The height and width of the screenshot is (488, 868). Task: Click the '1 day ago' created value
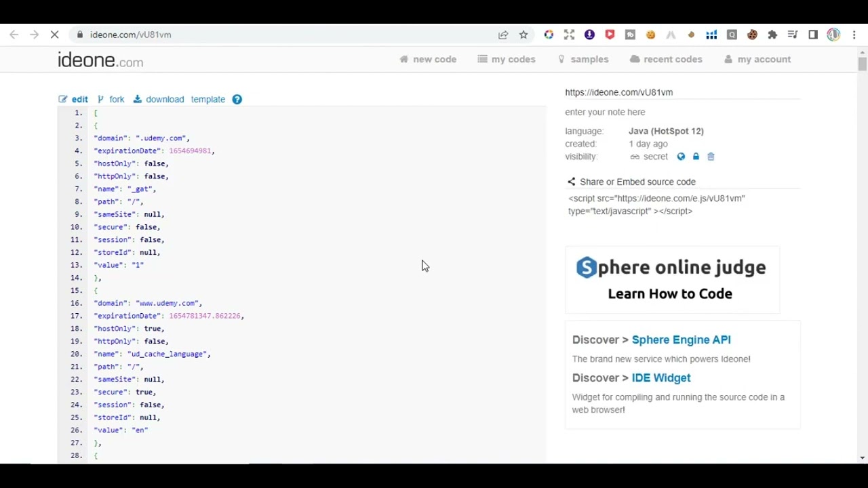[648, 144]
